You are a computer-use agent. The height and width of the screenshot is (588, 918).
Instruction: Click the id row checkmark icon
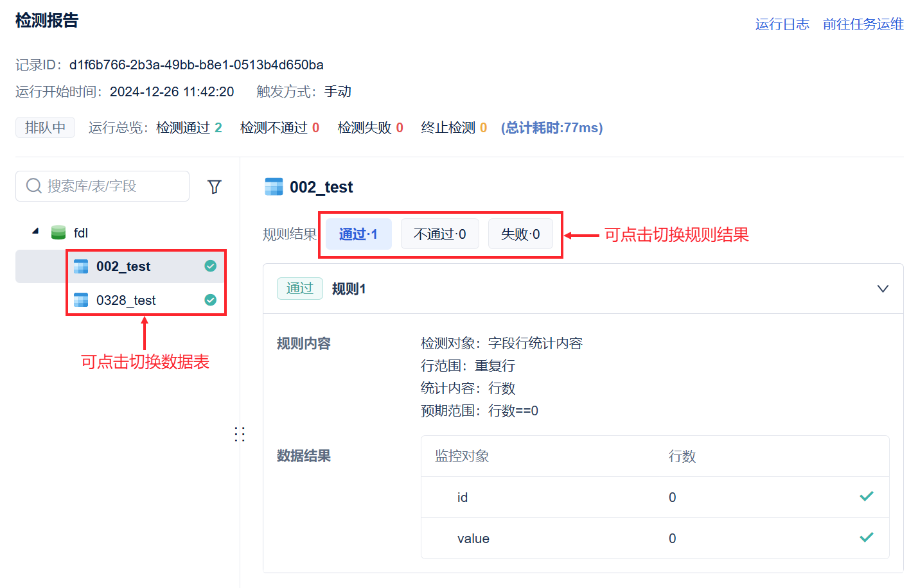(867, 496)
